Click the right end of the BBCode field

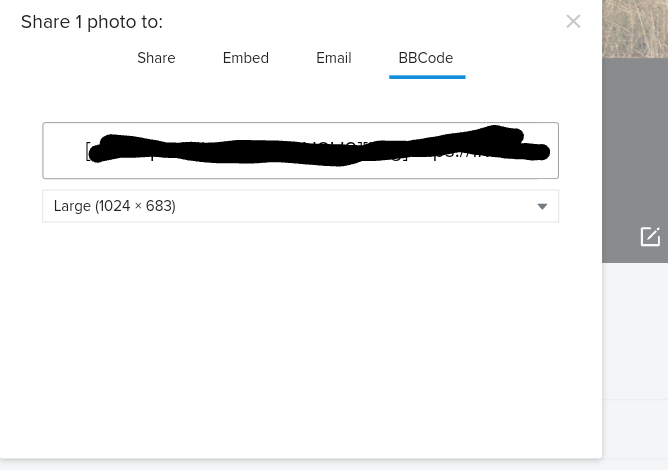coord(552,150)
